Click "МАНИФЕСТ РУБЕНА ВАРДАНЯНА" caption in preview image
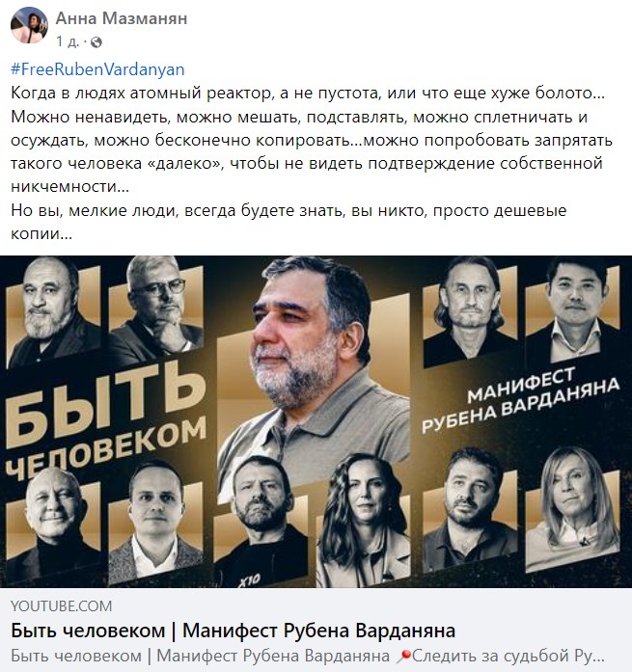 (520, 399)
